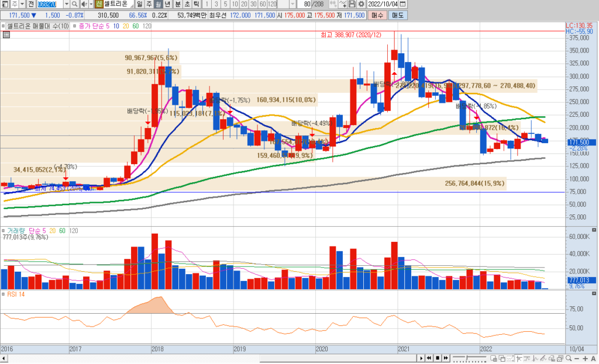Click the 매도 sell button
This screenshot has height=364, width=599.
point(398,15)
